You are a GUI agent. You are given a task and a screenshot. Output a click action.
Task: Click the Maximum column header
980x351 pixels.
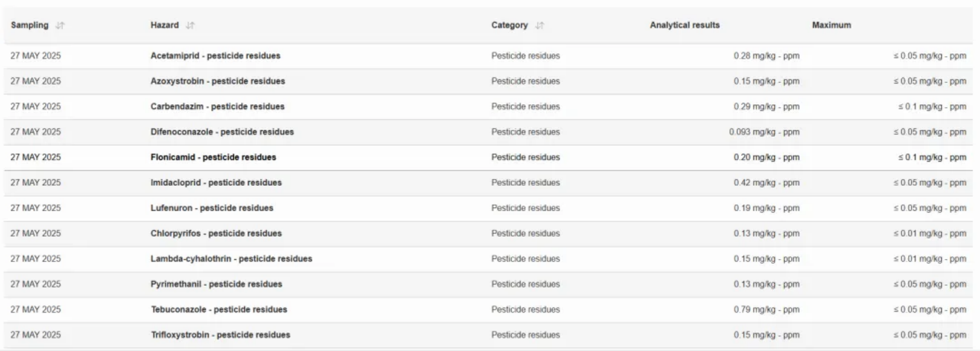[831, 25]
